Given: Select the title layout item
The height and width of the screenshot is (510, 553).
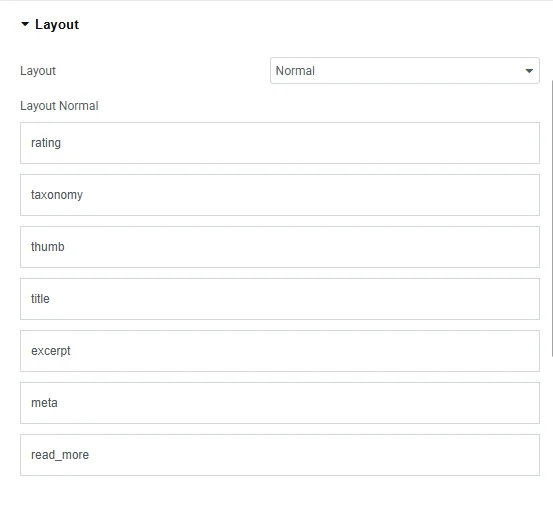Looking at the screenshot, I should pyautogui.click(x=280, y=299).
